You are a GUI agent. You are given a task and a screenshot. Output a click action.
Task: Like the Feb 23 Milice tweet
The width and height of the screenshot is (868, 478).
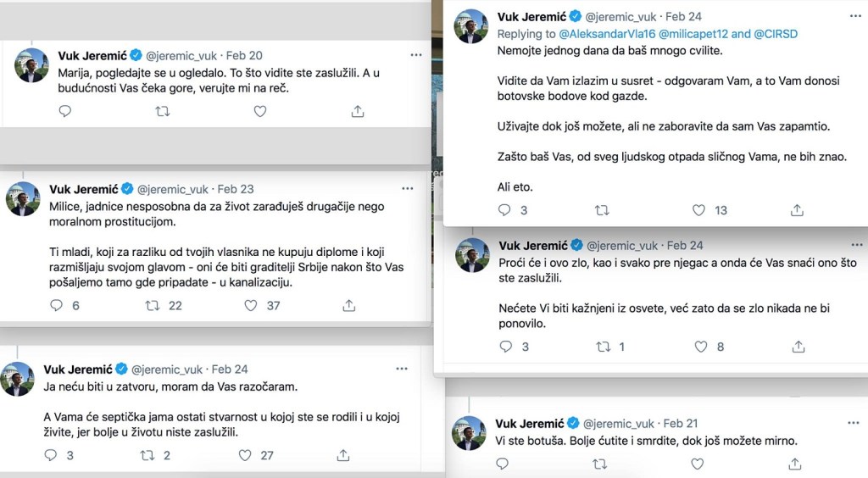tap(250, 305)
